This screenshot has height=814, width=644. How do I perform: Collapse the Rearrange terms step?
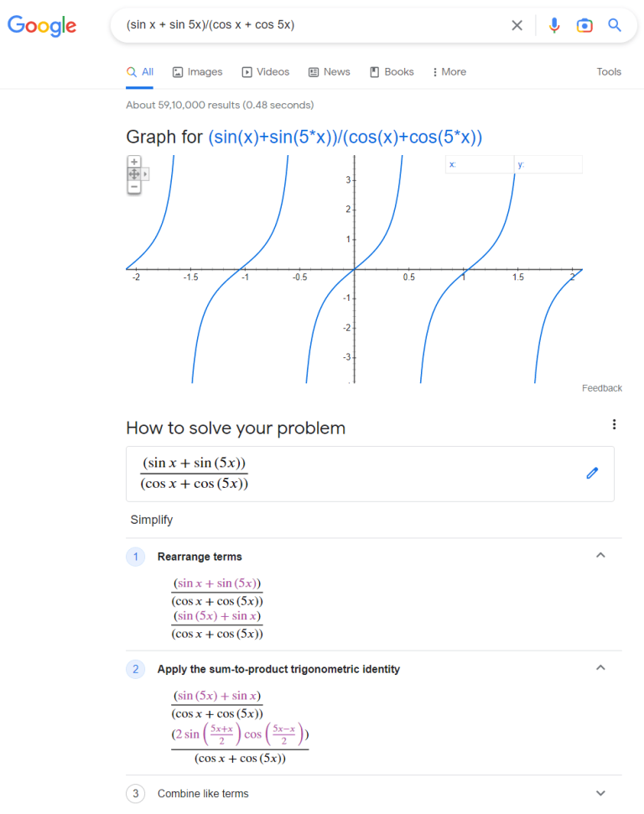tap(600, 555)
